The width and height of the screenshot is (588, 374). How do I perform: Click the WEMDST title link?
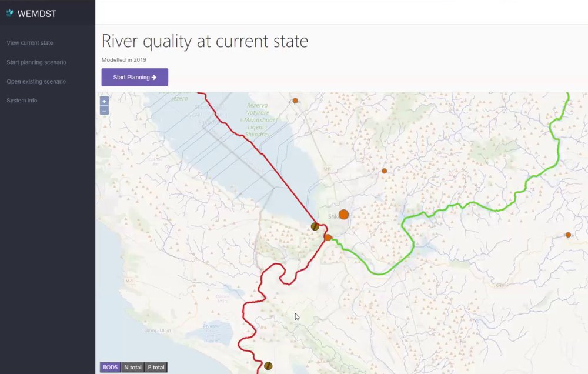click(x=36, y=14)
